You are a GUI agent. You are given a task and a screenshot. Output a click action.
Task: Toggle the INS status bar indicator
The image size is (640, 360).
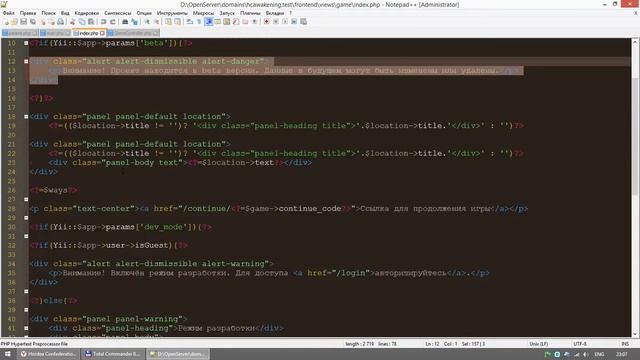[624, 344]
